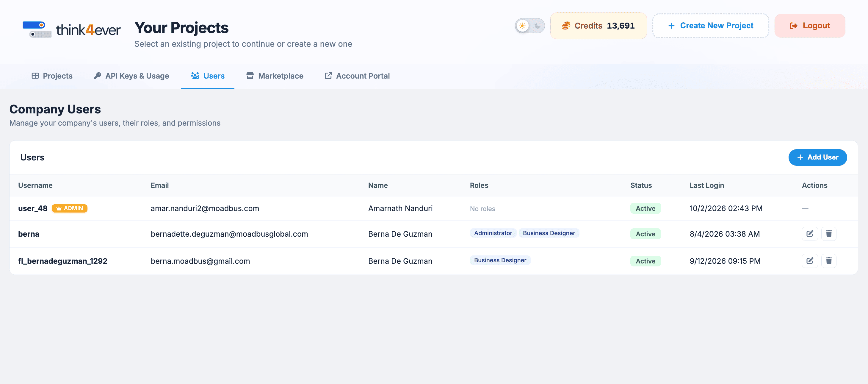Switch to API Keys & Usage tab
The height and width of the screenshot is (384, 868).
click(x=131, y=76)
